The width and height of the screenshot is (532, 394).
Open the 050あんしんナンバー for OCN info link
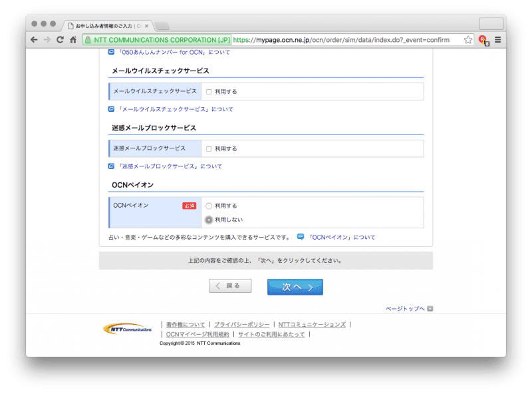point(174,53)
